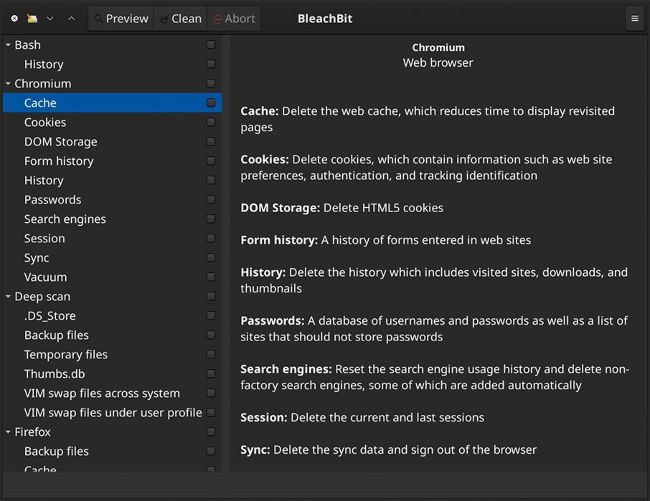This screenshot has width=650, height=501.
Task: Enable the Passwords checkbox
Action: [x=211, y=199]
